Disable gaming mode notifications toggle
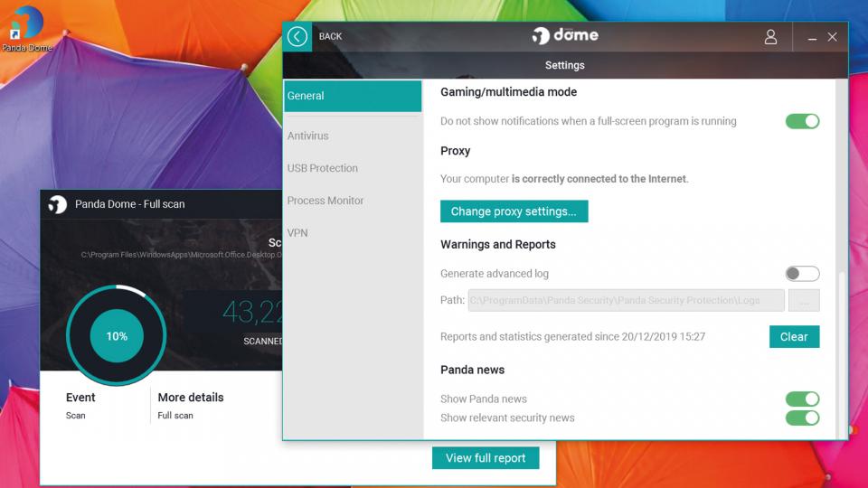Viewport: 868px width, 488px height. coord(802,121)
